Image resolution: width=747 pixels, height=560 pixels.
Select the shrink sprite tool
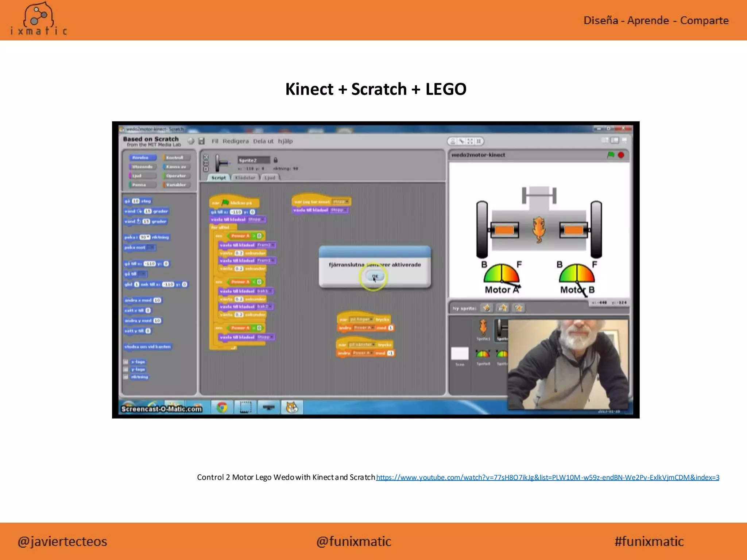coord(479,141)
